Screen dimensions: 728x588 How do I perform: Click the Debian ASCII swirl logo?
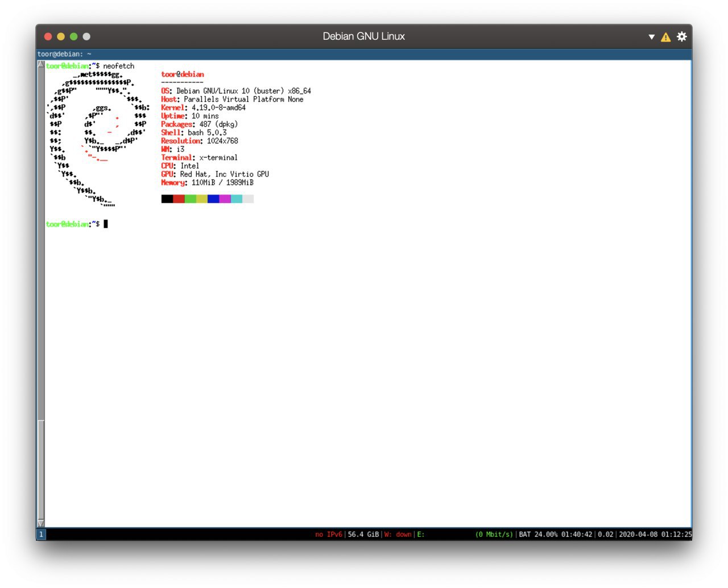click(x=98, y=139)
